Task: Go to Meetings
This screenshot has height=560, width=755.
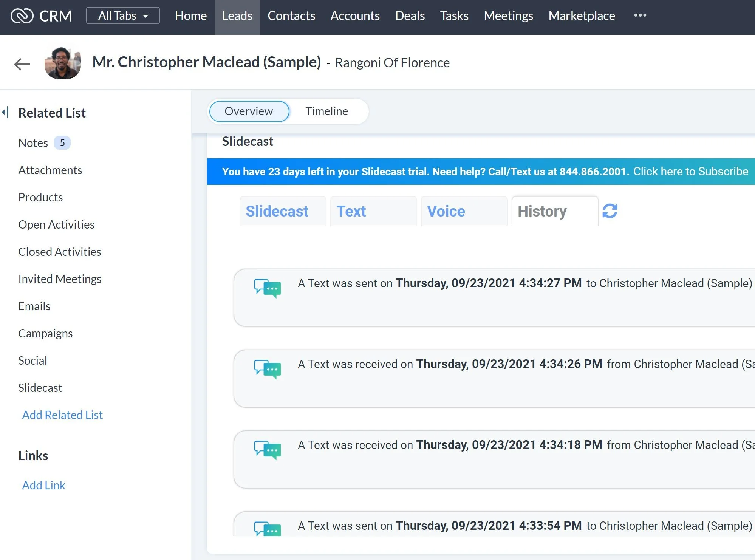Action: tap(508, 15)
